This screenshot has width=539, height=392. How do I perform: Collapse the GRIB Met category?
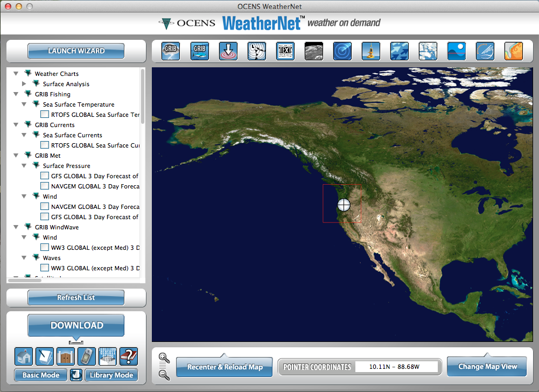tap(16, 156)
